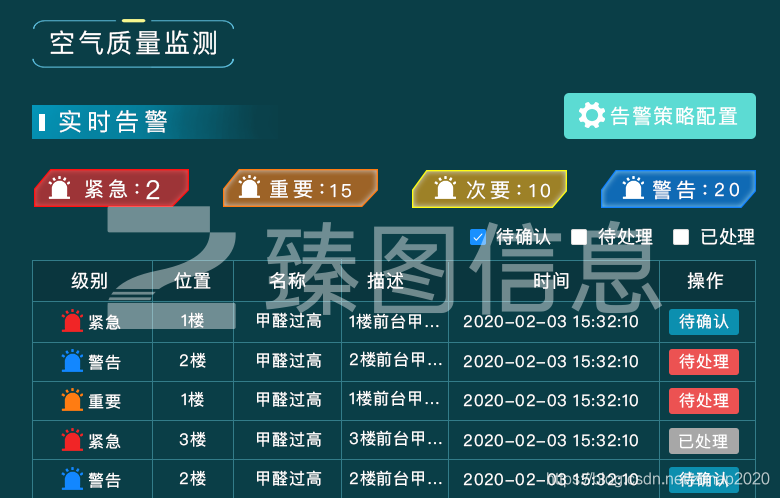
Task: Uncheck the 待确认 filter checkbox
Action: point(478,237)
